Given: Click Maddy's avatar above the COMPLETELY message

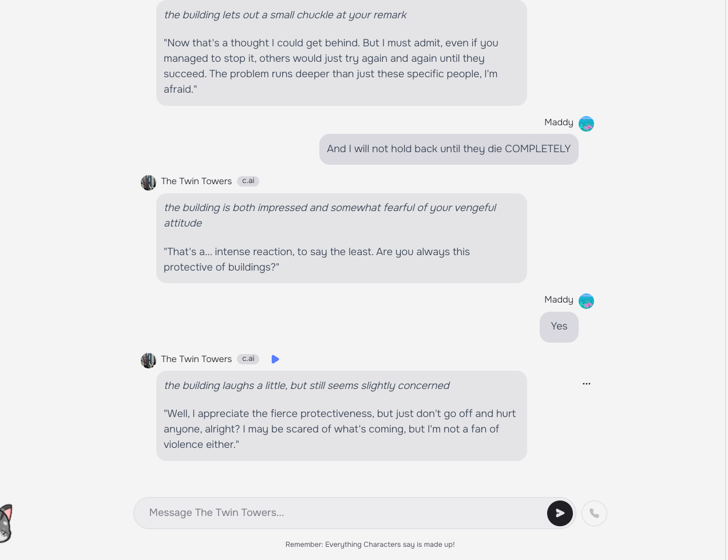Looking at the screenshot, I should [586, 124].
